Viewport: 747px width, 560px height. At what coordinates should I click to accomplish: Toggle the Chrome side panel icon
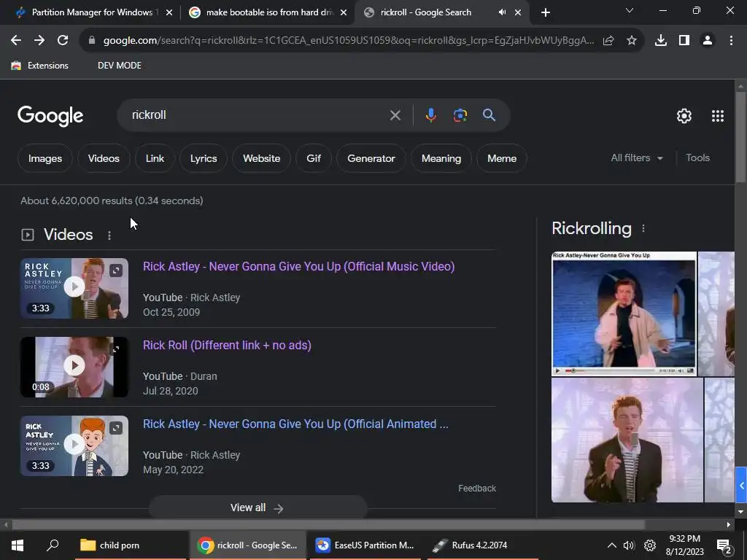684,41
